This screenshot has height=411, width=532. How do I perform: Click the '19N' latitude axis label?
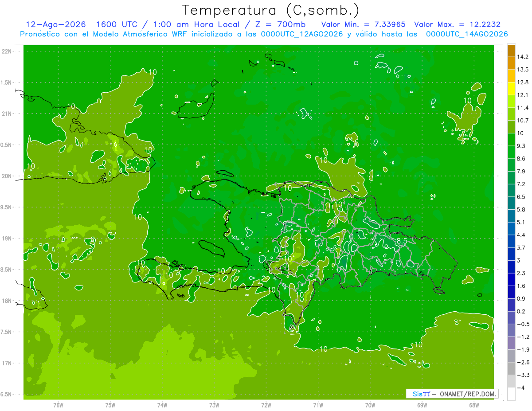6,239
